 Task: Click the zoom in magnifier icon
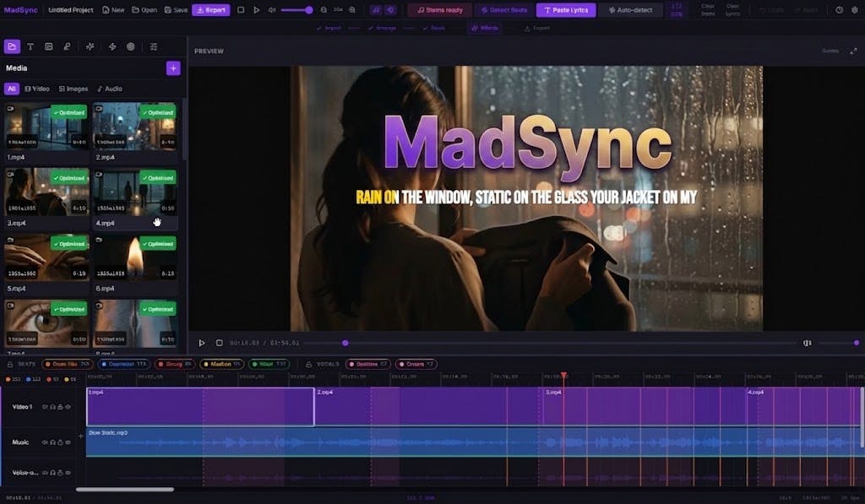[352, 10]
